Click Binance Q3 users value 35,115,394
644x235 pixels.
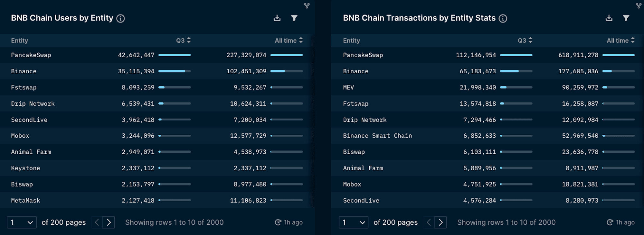pyautogui.click(x=136, y=71)
